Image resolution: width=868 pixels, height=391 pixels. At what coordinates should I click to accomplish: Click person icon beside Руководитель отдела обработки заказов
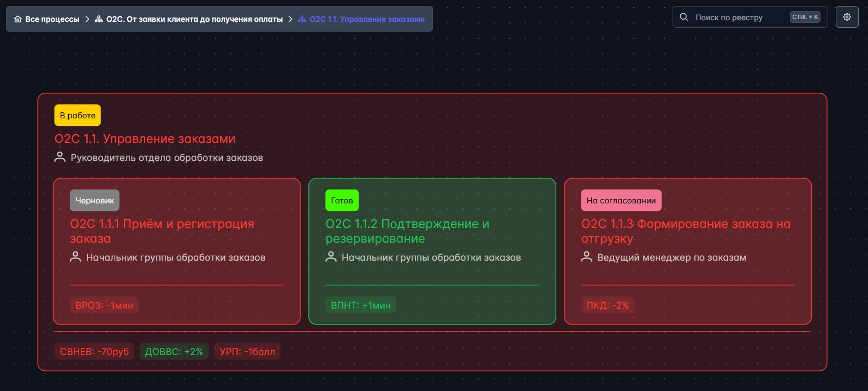[x=60, y=157]
